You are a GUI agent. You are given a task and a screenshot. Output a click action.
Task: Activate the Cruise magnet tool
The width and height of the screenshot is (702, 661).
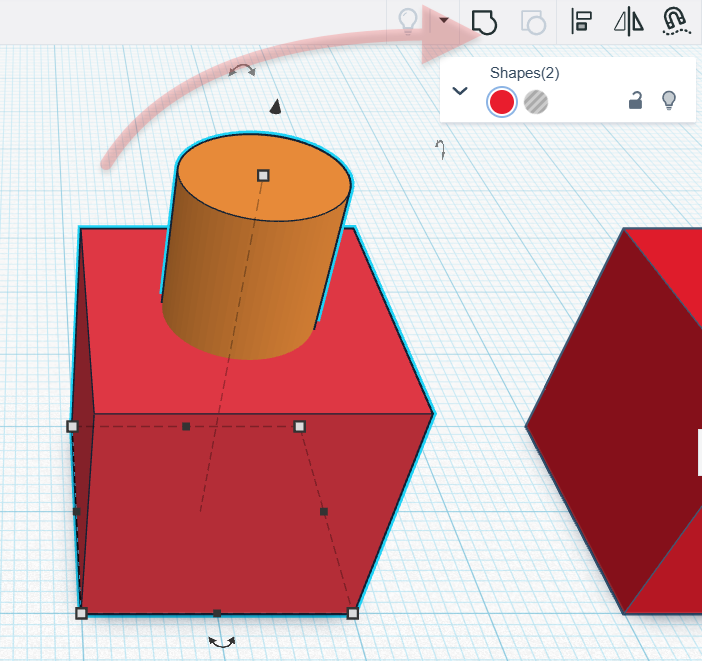tap(676, 22)
